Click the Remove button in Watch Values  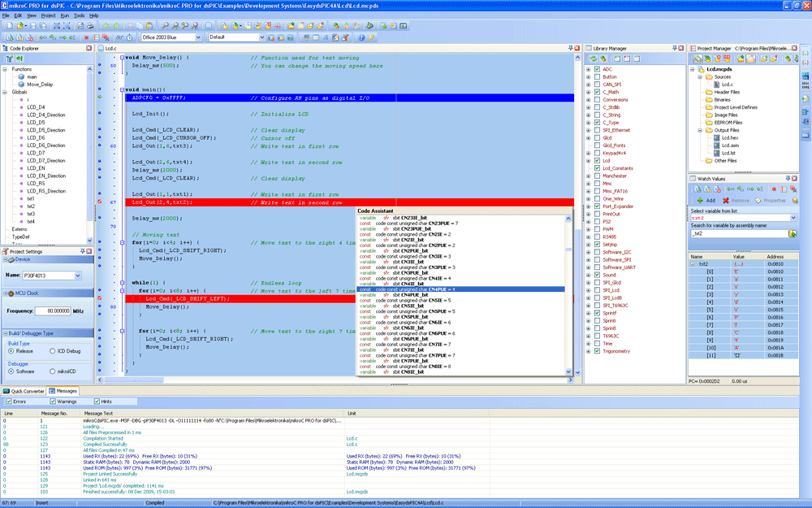736,201
